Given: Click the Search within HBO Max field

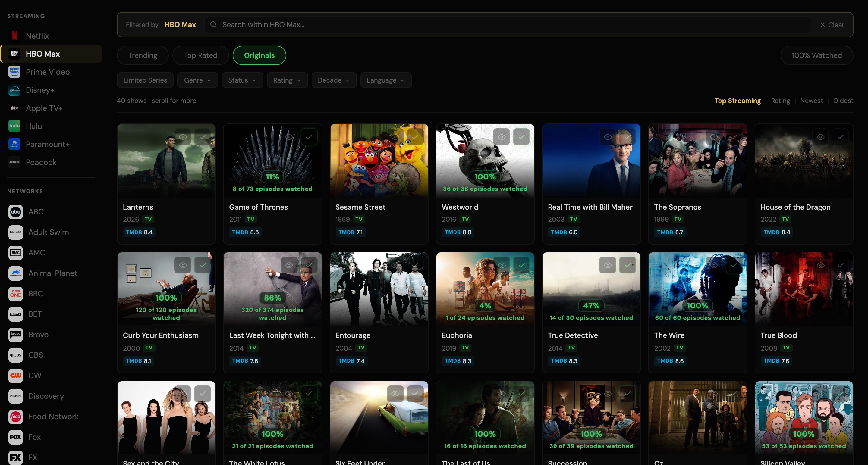Looking at the screenshot, I should 508,25.
